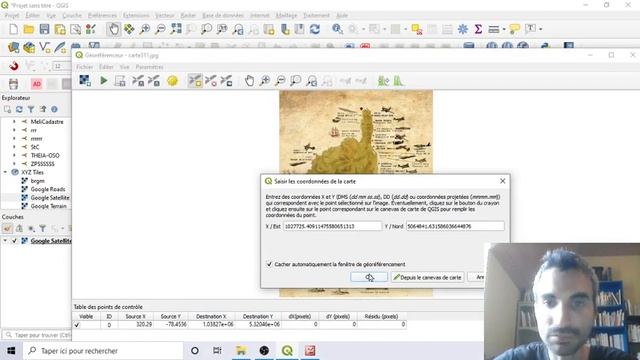Uncheck Visible box for control point 0

77,325
